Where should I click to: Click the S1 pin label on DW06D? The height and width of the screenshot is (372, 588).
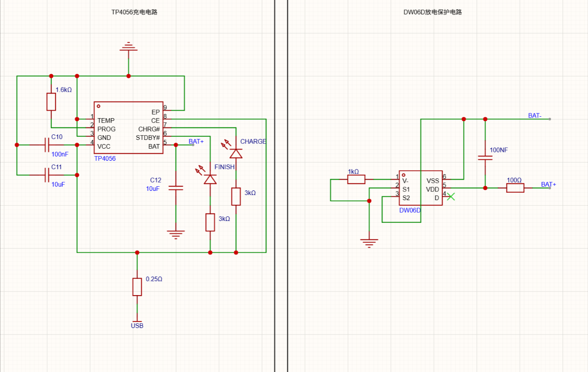pos(406,189)
